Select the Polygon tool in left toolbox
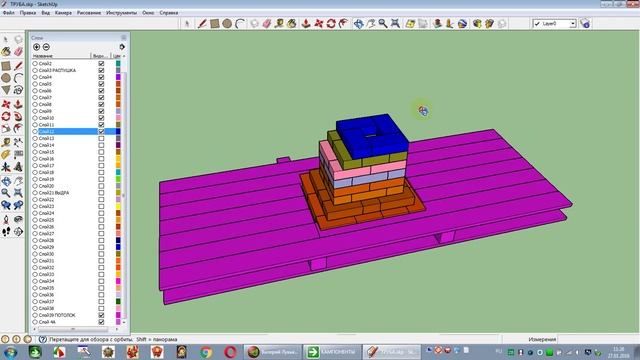640x360 pixels. tap(6, 90)
